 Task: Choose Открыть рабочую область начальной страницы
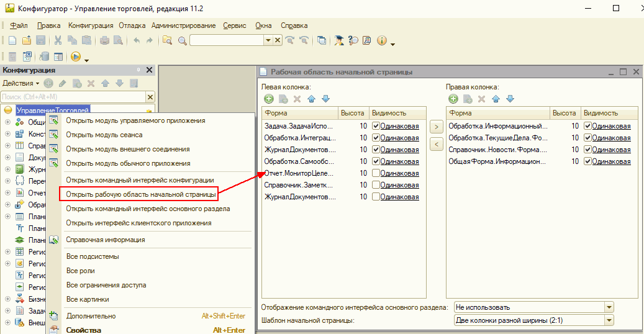141,194
